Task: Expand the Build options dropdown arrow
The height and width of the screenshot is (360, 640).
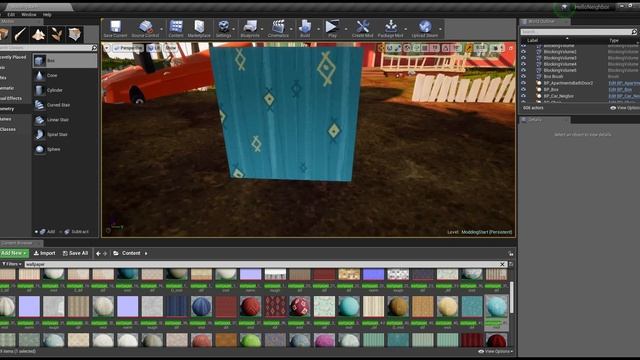Action: click(318, 29)
